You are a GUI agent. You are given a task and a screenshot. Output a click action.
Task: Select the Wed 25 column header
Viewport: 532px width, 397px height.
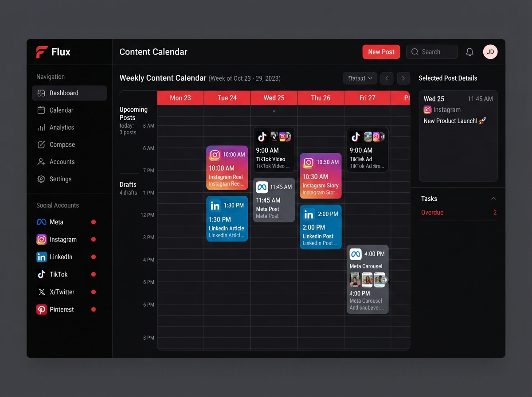(x=274, y=98)
